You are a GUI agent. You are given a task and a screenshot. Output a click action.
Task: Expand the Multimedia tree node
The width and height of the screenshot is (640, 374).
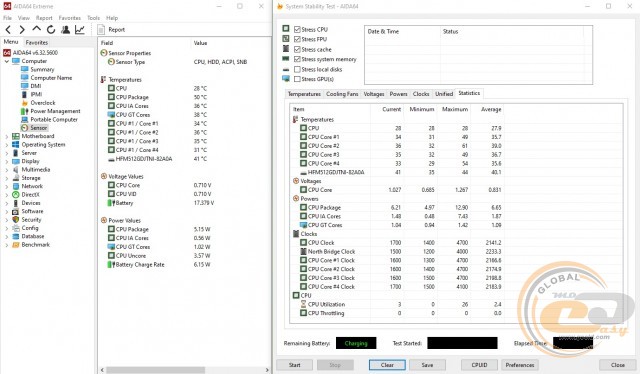click(7, 170)
